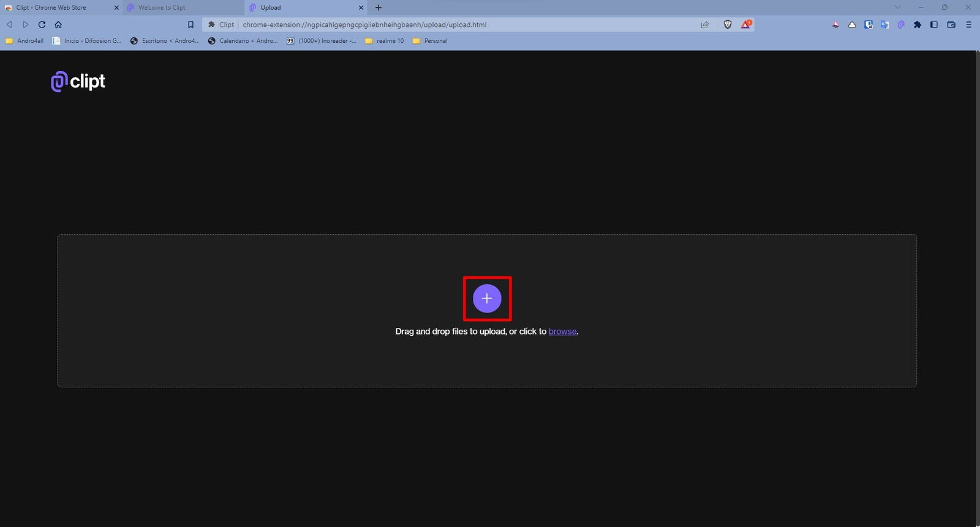
Task: Click the cloud extension icon
Action: pos(852,25)
